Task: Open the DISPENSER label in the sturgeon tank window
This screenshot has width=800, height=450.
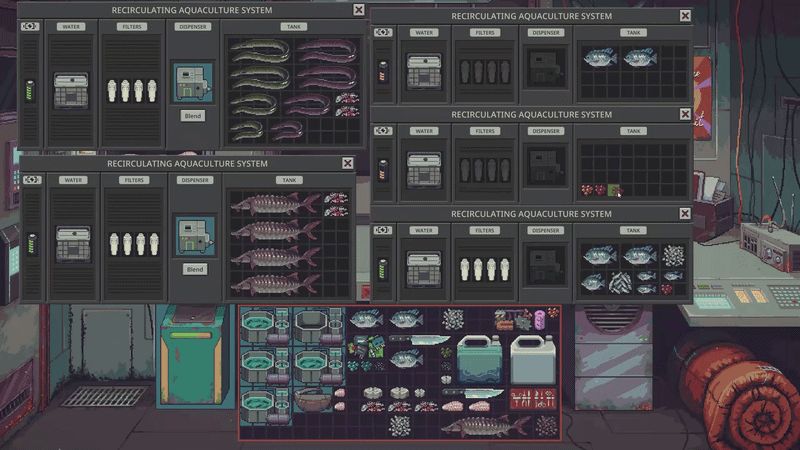Action: [195, 180]
